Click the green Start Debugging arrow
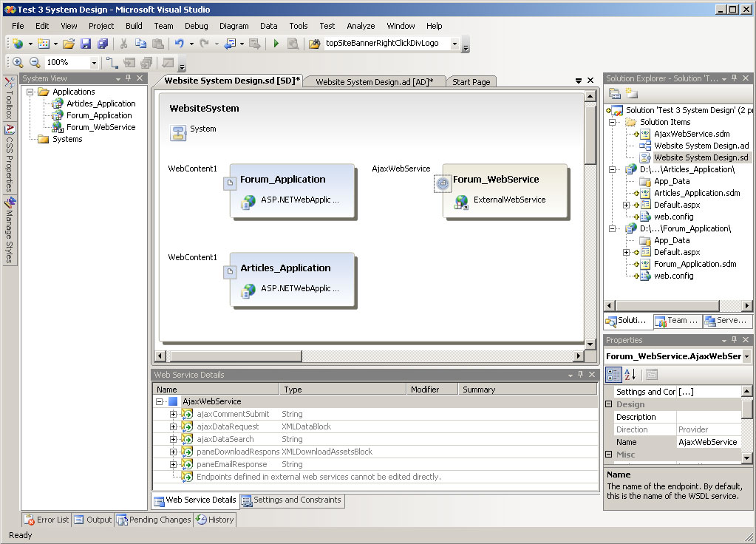The height and width of the screenshot is (544, 756). click(x=276, y=44)
